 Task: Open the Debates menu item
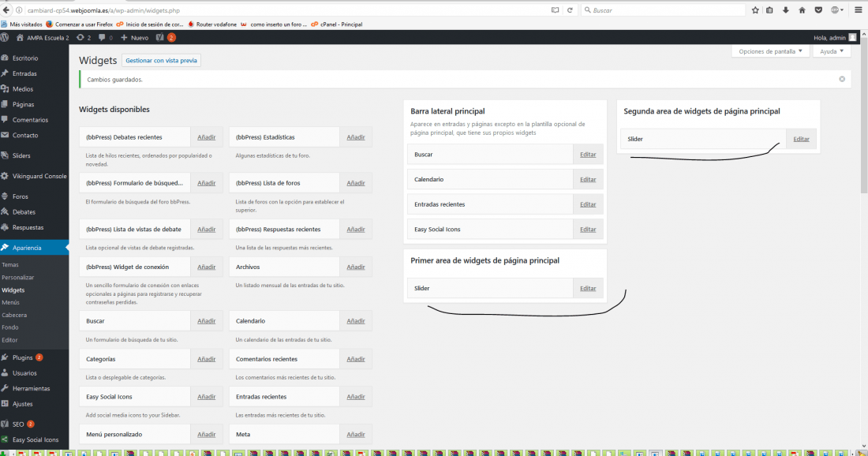pos(24,212)
